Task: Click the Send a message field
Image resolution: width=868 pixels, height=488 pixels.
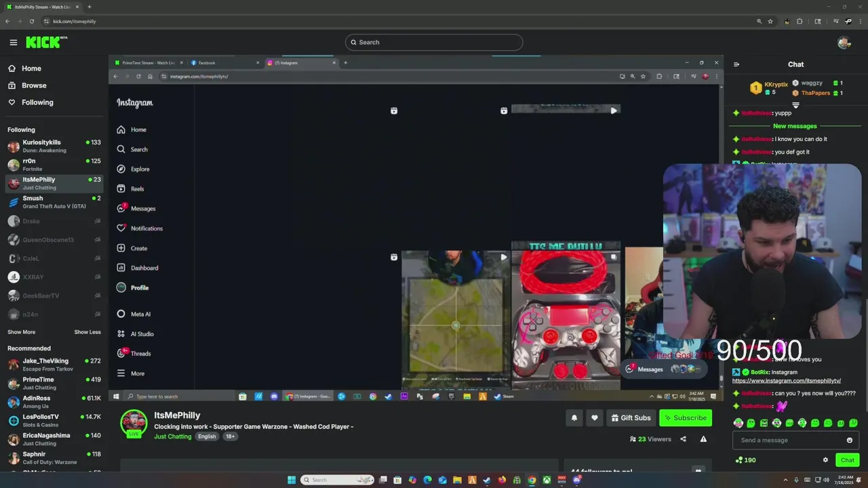Action: (x=795, y=440)
